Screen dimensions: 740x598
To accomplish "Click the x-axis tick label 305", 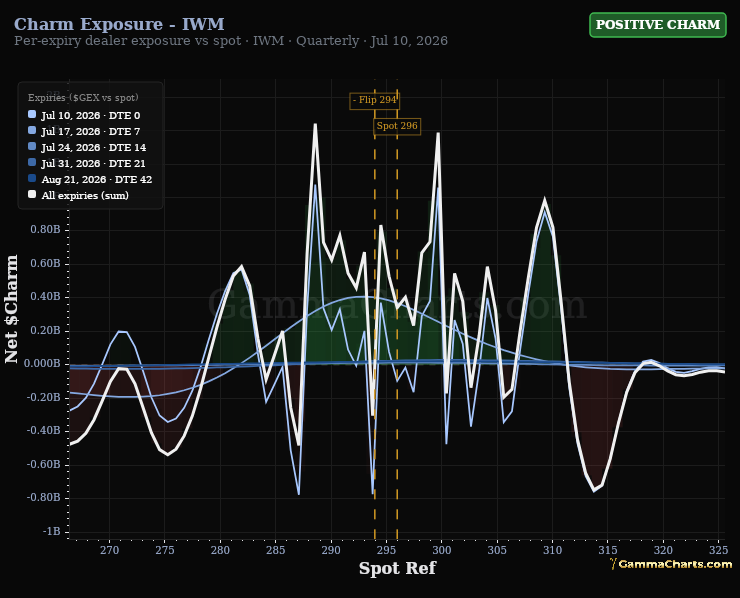I will (497, 550).
